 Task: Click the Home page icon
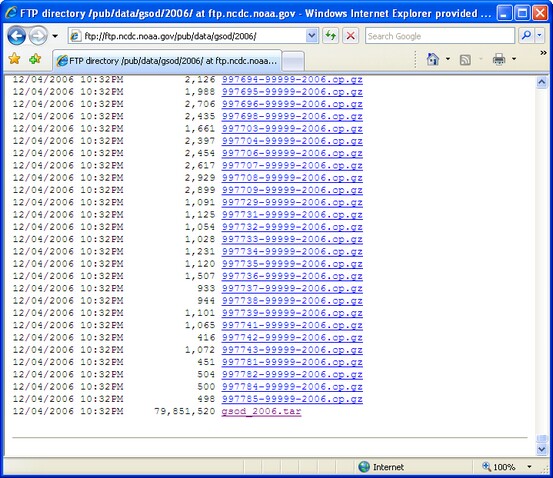[433, 59]
